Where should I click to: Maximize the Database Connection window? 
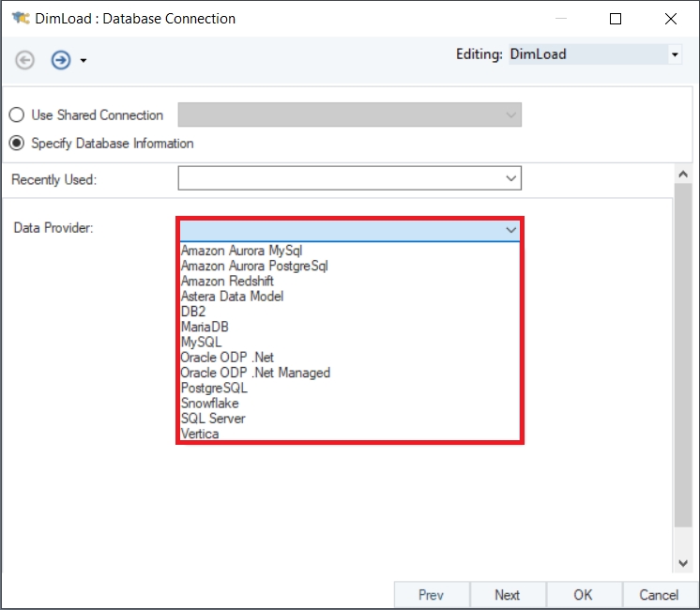point(616,19)
